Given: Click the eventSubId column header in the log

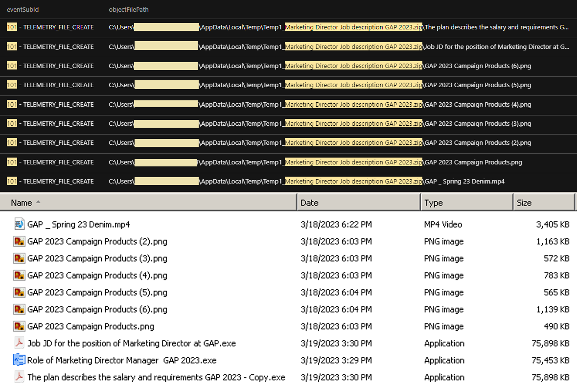Looking at the screenshot, I should pyautogui.click(x=23, y=10).
